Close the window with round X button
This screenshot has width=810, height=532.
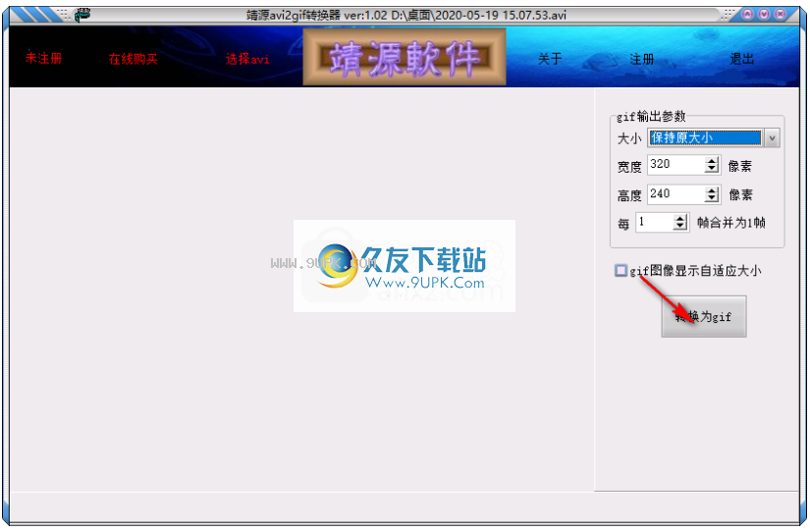(x=780, y=15)
